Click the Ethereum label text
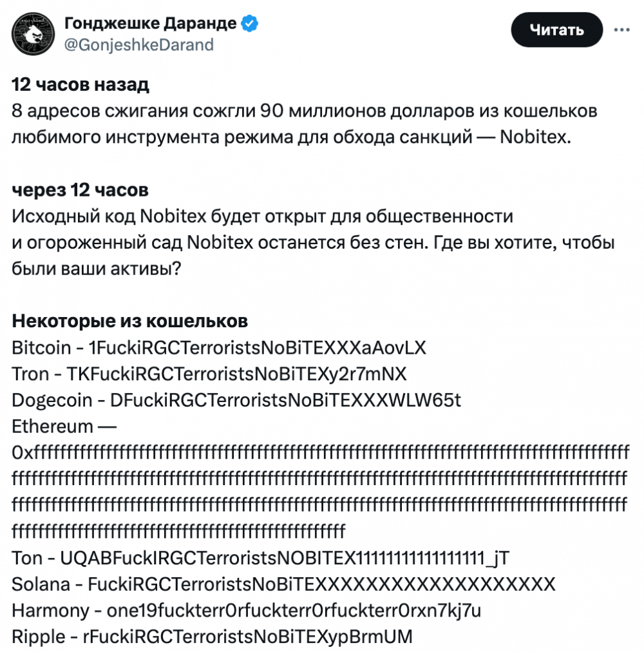 [53, 426]
